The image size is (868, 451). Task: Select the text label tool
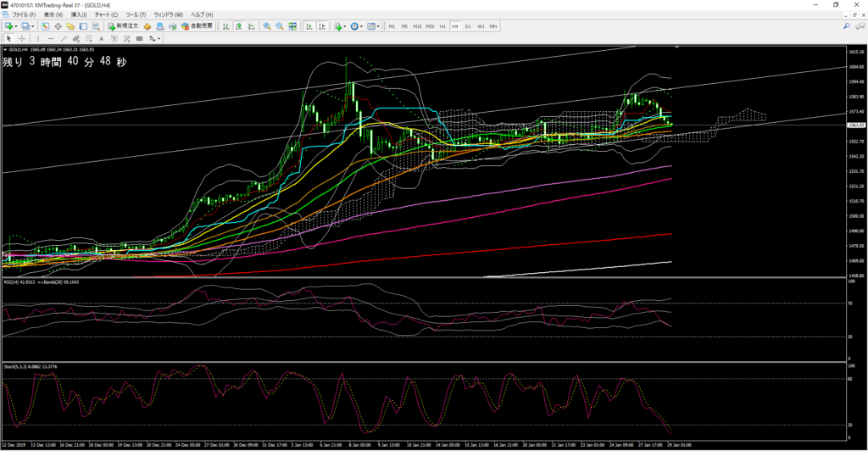coord(114,38)
